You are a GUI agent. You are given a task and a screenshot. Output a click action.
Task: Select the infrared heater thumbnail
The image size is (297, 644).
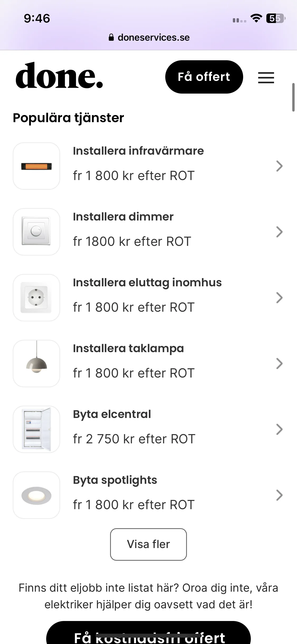coord(36,166)
